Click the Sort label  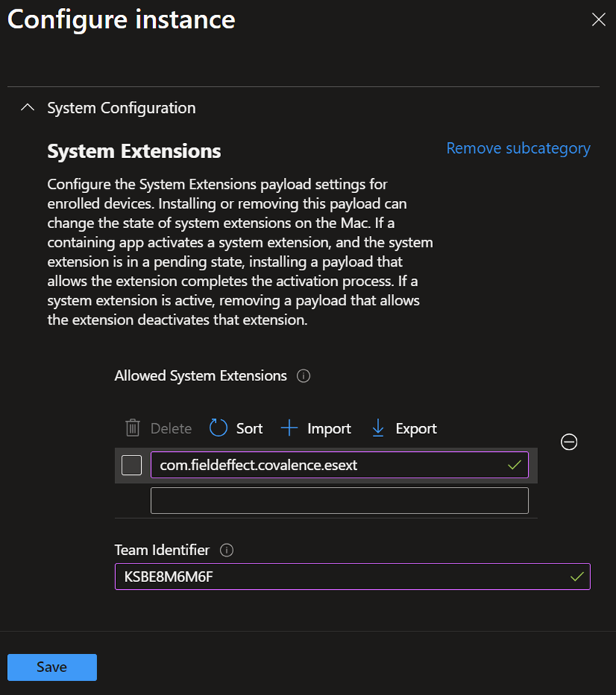(x=249, y=428)
